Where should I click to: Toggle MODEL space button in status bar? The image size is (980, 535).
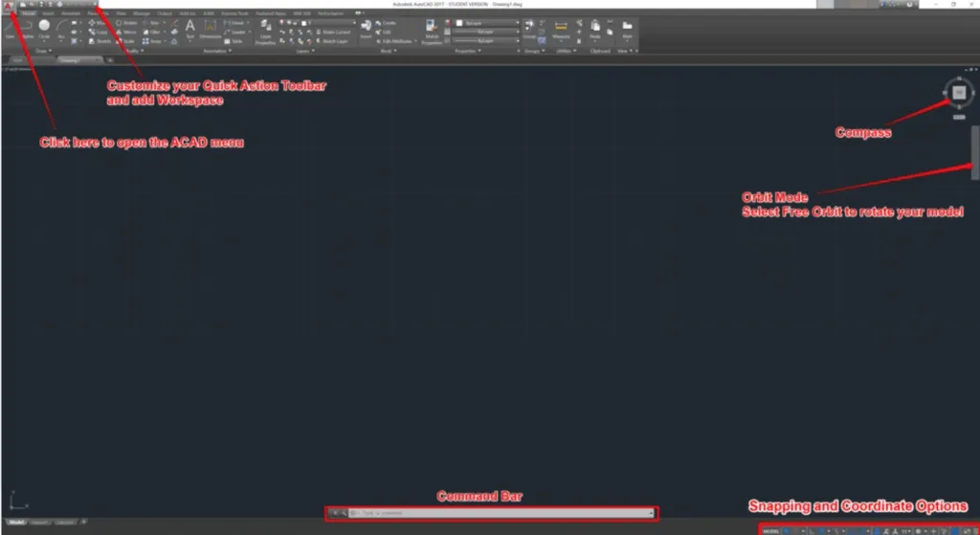pos(770,529)
